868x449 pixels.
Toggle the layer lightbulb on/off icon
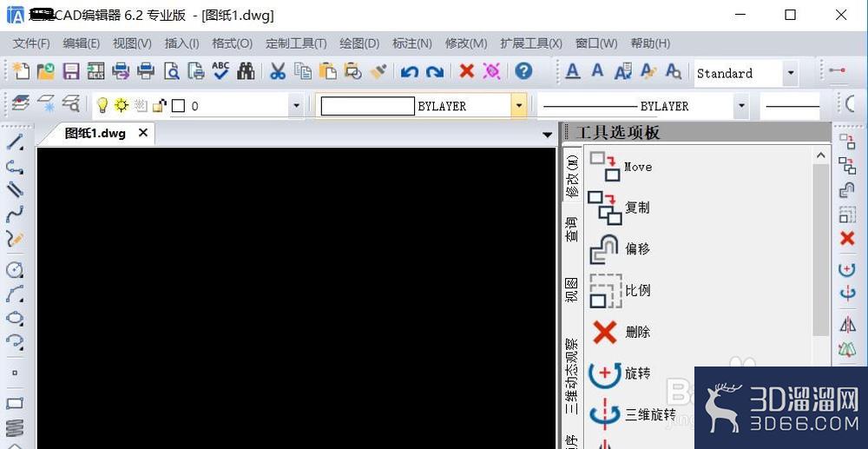[102, 106]
